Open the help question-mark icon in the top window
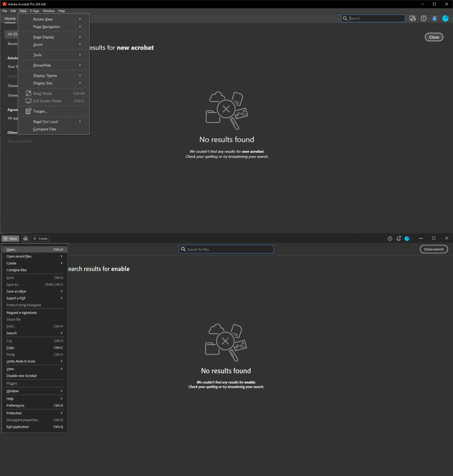This screenshot has width=453, height=476. point(423,18)
